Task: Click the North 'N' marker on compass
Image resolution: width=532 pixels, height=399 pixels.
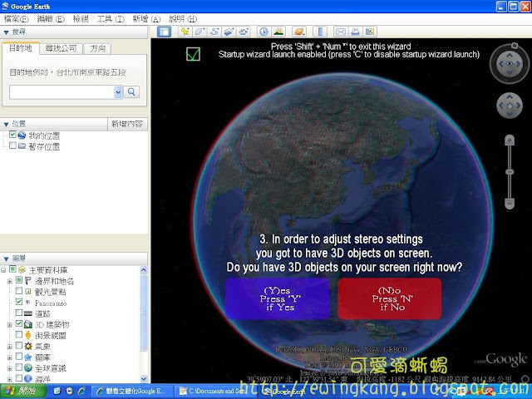Action: [515, 46]
